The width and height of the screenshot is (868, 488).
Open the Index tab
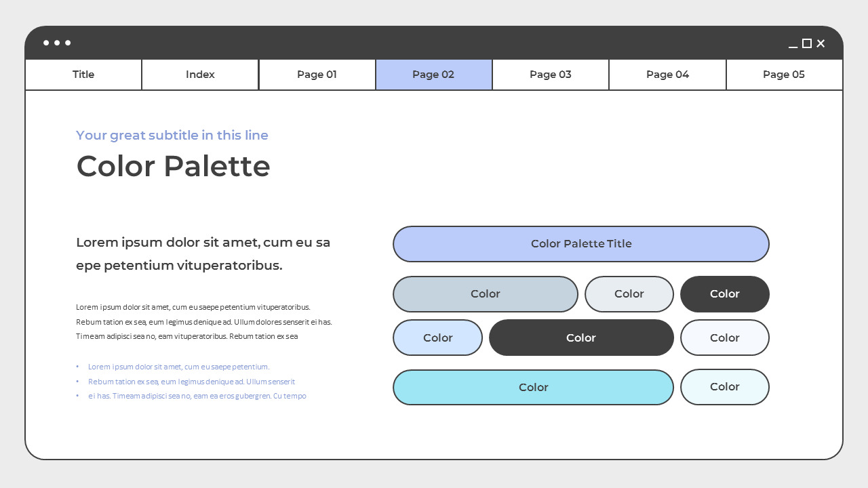coord(199,75)
